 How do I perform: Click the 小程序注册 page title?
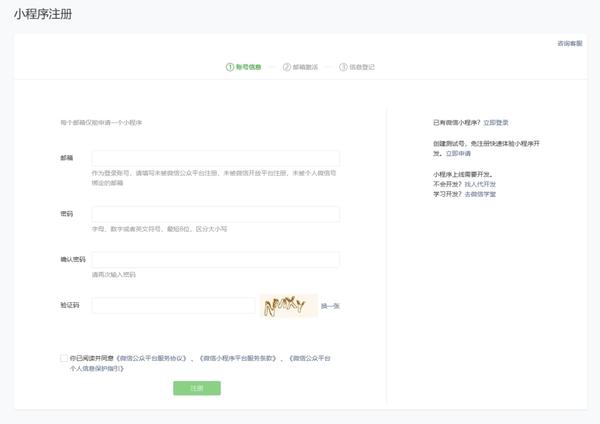coord(43,15)
